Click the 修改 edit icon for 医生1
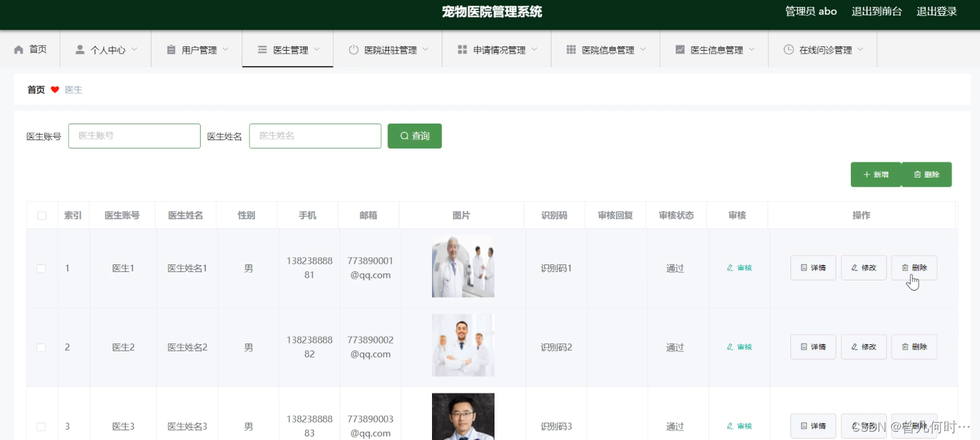Viewport: 980px width, 440px height. pyautogui.click(x=855, y=268)
